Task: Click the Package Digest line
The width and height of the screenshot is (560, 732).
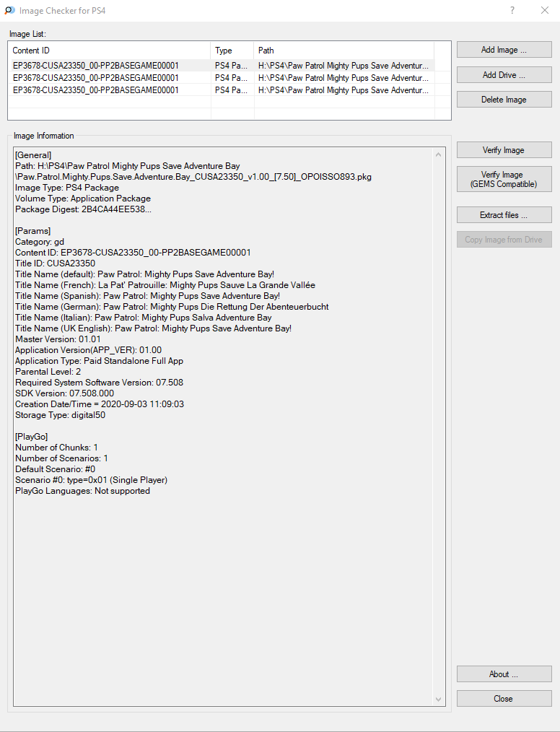Action: pos(83,209)
